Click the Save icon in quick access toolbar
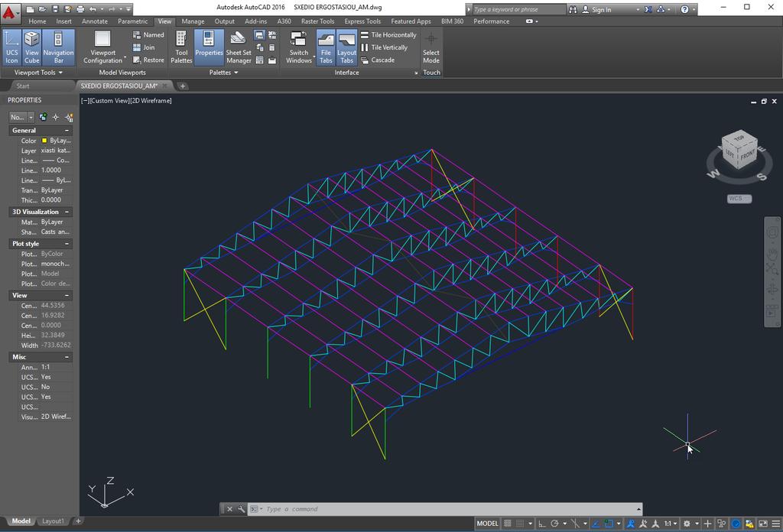Screen dimensions: 783x532 55,9
